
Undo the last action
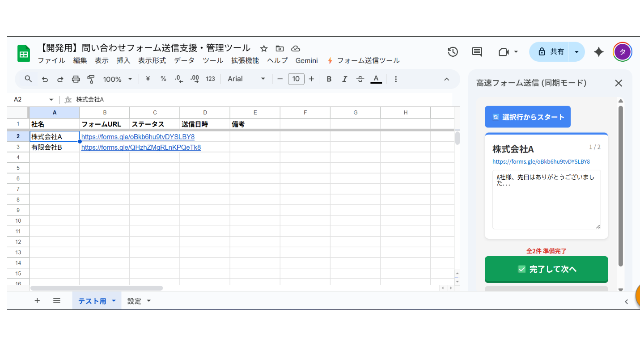click(x=44, y=79)
